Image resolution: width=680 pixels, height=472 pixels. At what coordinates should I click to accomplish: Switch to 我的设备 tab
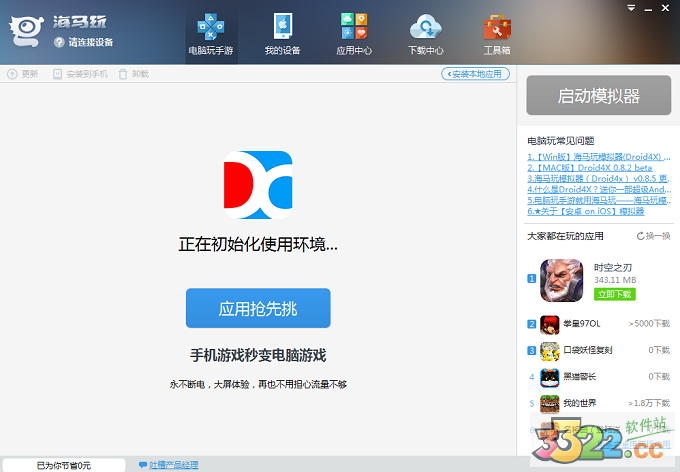282,35
